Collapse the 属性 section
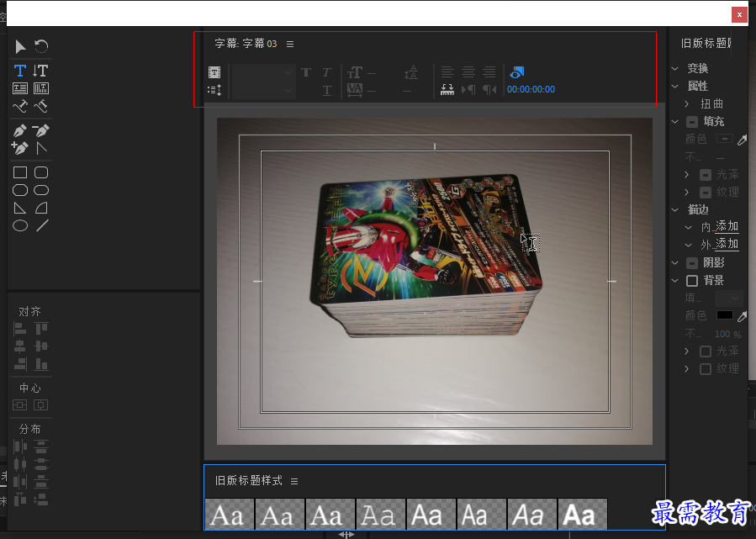Screen dimensions: 756x539 click(675, 87)
